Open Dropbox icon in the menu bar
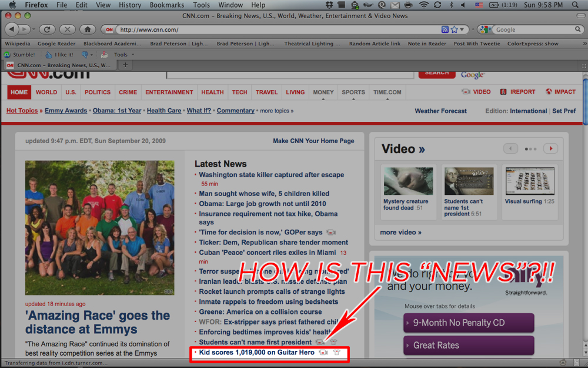This screenshot has height=368, width=588. tap(329, 5)
